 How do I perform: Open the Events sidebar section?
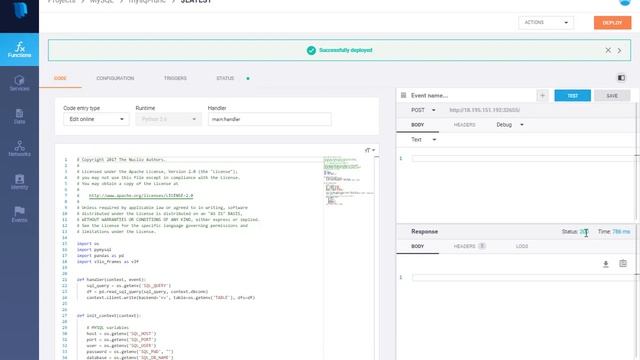pyautogui.click(x=19, y=214)
